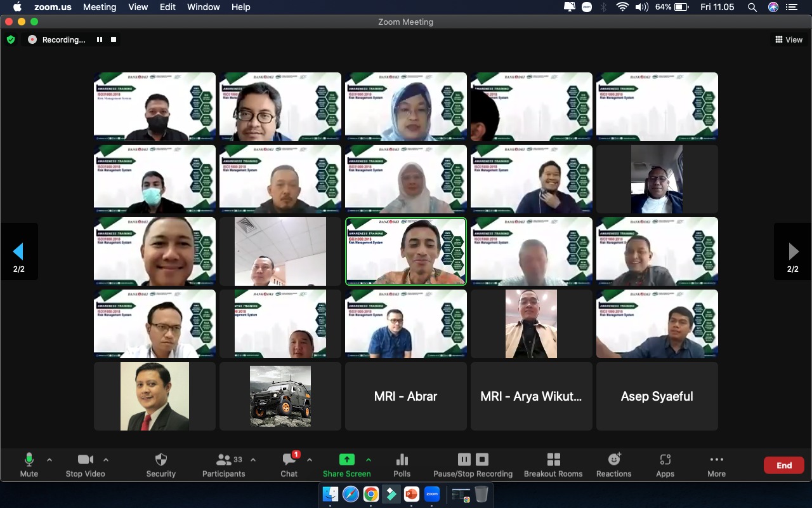Mute the microphone
812x508 pixels.
click(29, 464)
